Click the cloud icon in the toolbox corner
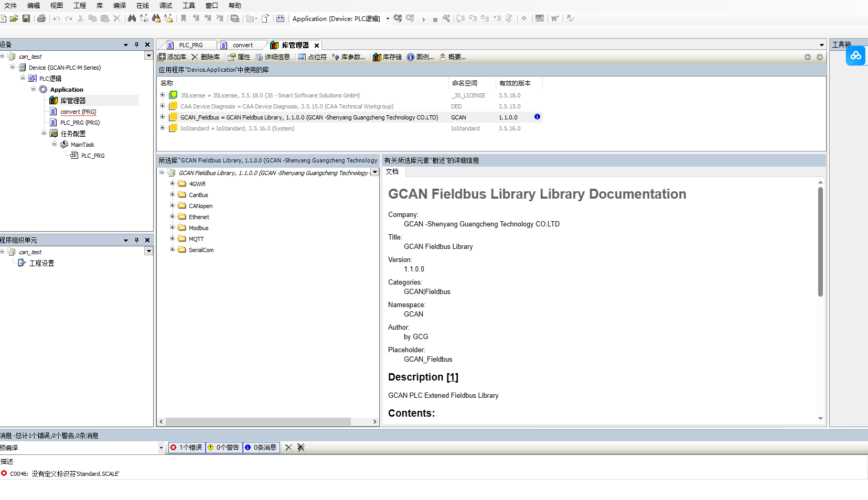868x500 pixels. click(x=855, y=56)
